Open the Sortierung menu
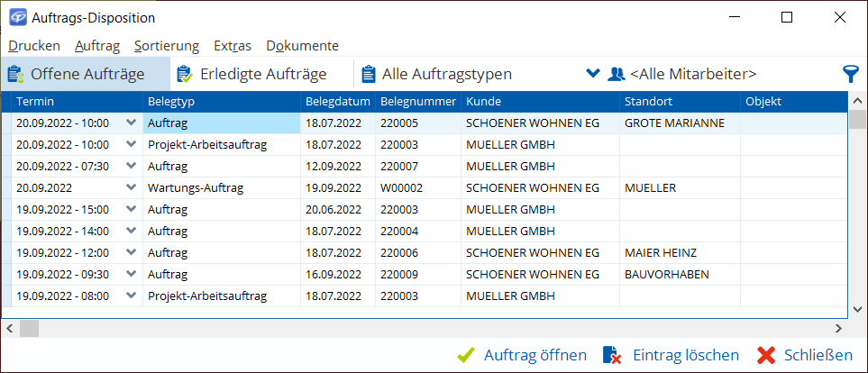 click(x=166, y=46)
